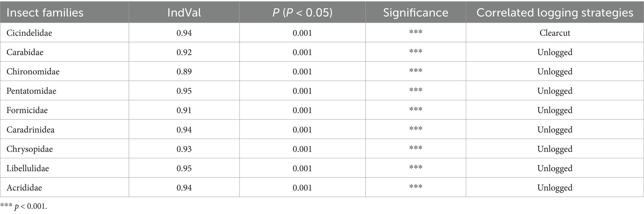This screenshot has height=214, width=644.
Task: Select the Carabidae row label
Action: click(x=25, y=52)
